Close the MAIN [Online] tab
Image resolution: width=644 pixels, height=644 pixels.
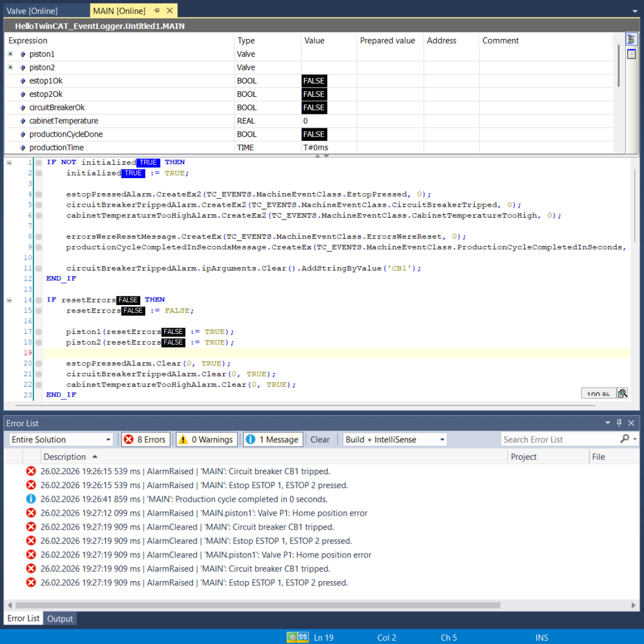click(169, 11)
